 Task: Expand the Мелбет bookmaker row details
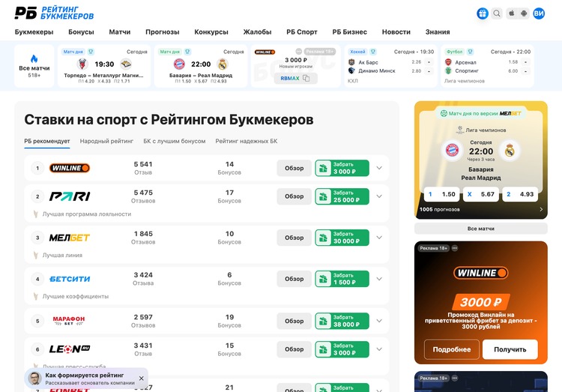click(x=379, y=238)
